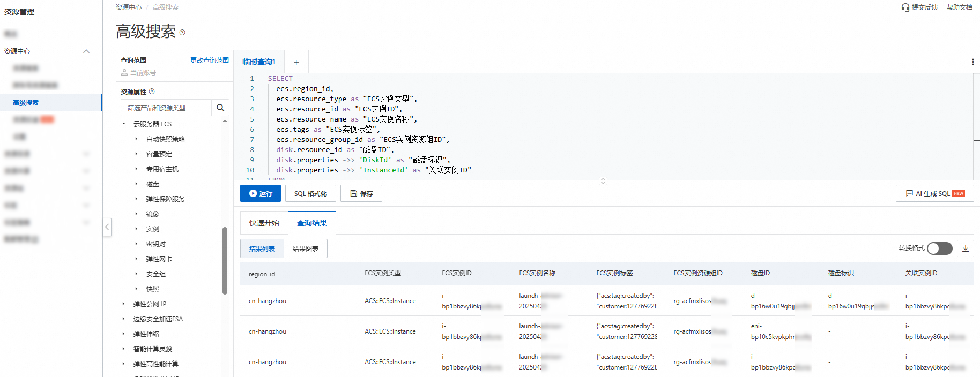Add a new query tab with plus icon
This screenshot has width=980, height=377.
point(296,62)
